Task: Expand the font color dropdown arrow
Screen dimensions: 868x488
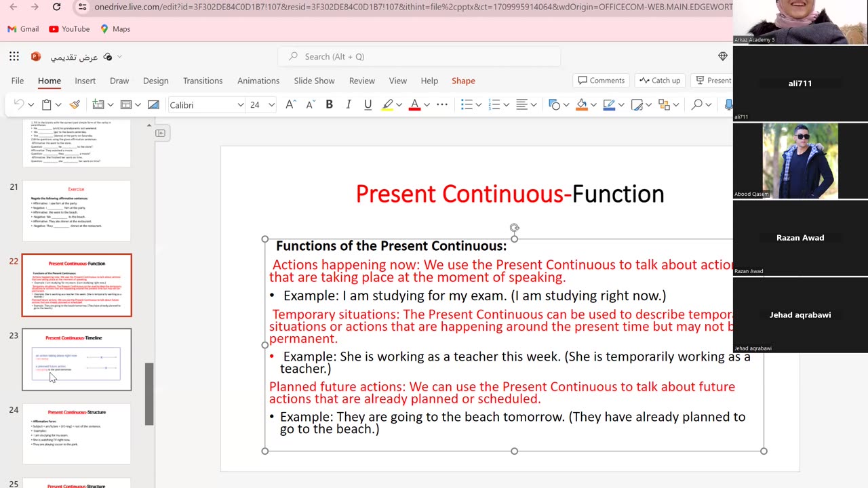Action: [427, 105]
